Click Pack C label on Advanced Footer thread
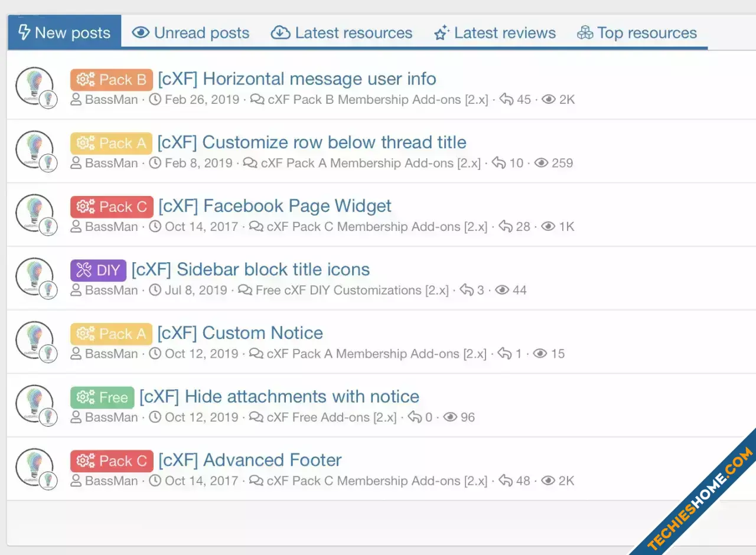 pos(112,461)
